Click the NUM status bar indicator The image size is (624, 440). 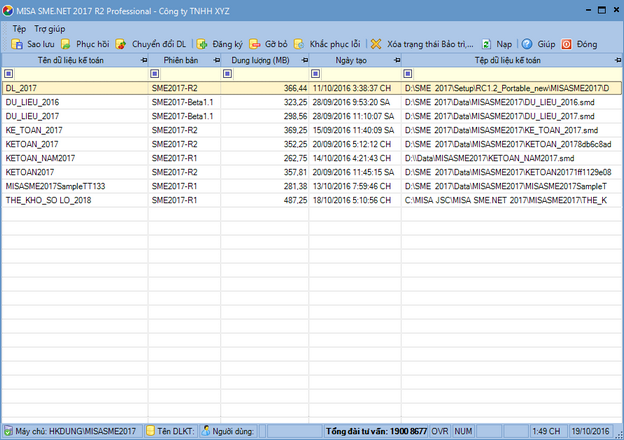click(x=463, y=431)
